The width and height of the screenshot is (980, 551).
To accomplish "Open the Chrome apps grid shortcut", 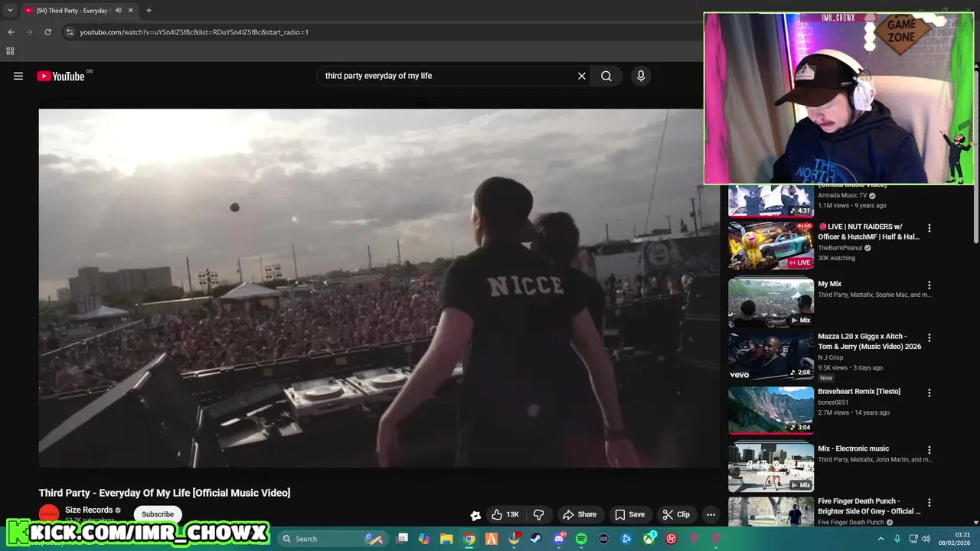I will click(x=10, y=51).
